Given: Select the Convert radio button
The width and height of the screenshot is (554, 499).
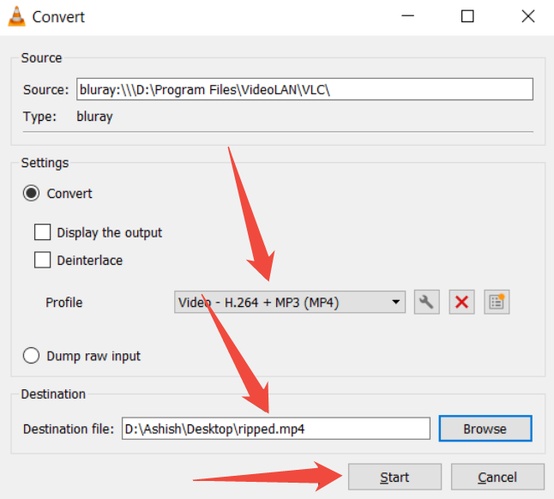Looking at the screenshot, I should [31, 193].
